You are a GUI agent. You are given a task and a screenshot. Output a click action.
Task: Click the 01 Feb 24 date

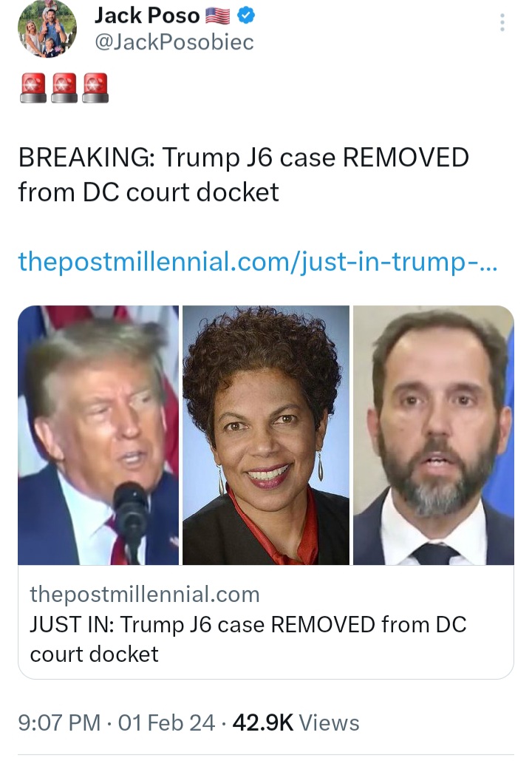click(x=166, y=723)
